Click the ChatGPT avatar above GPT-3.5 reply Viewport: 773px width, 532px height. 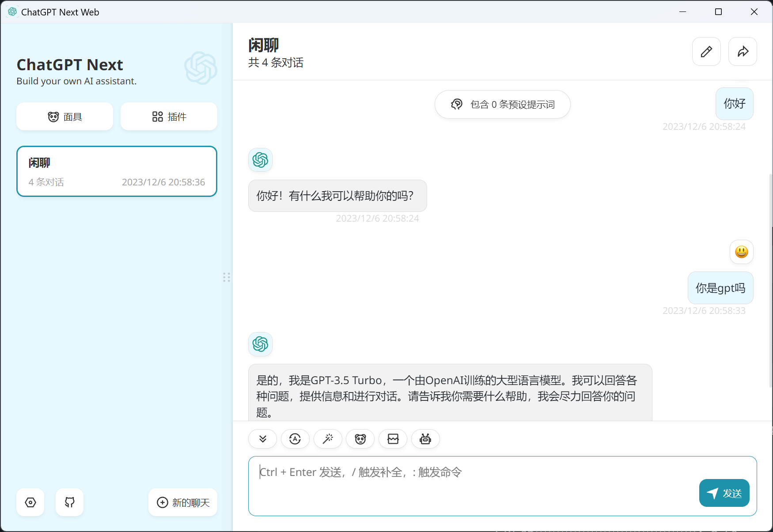(x=260, y=344)
